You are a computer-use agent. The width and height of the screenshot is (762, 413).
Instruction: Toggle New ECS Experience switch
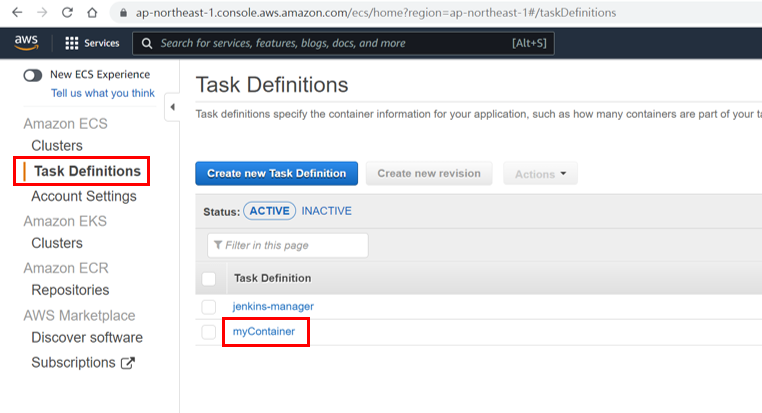[x=33, y=75]
